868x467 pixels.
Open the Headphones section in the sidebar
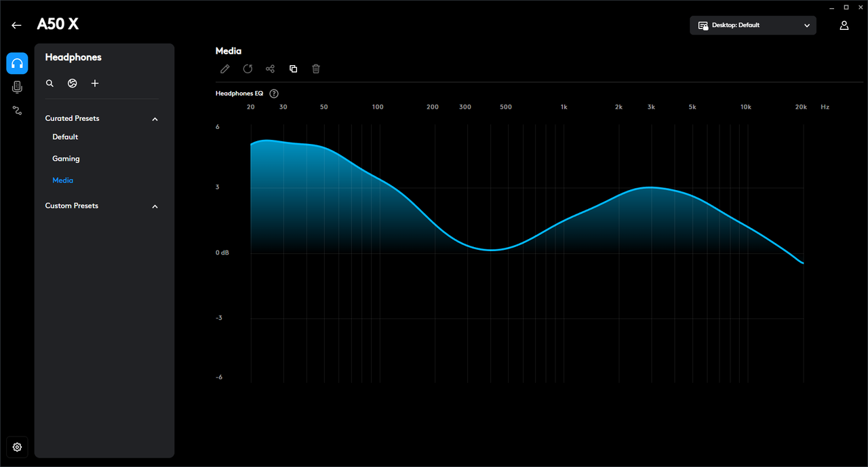[17, 63]
